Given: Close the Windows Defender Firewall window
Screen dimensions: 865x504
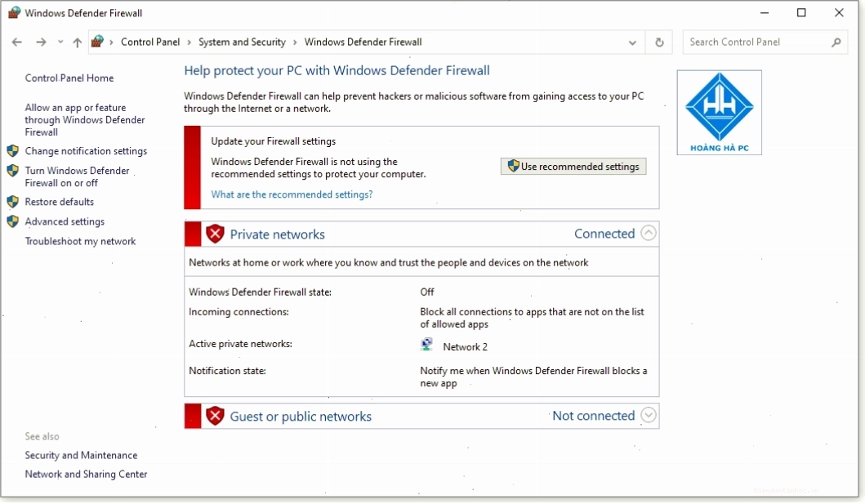Looking at the screenshot, I should point(839,12).
